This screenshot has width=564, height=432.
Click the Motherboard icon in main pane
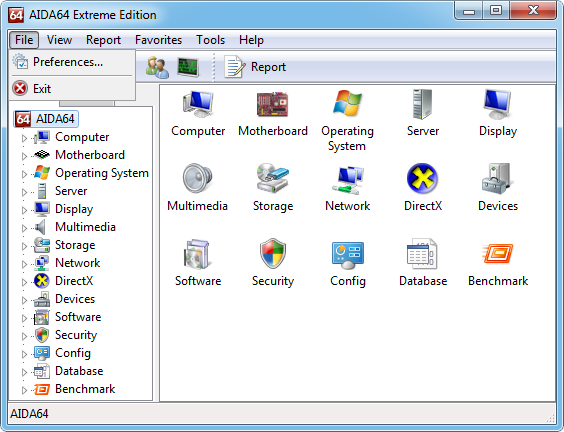coord(272,104)
